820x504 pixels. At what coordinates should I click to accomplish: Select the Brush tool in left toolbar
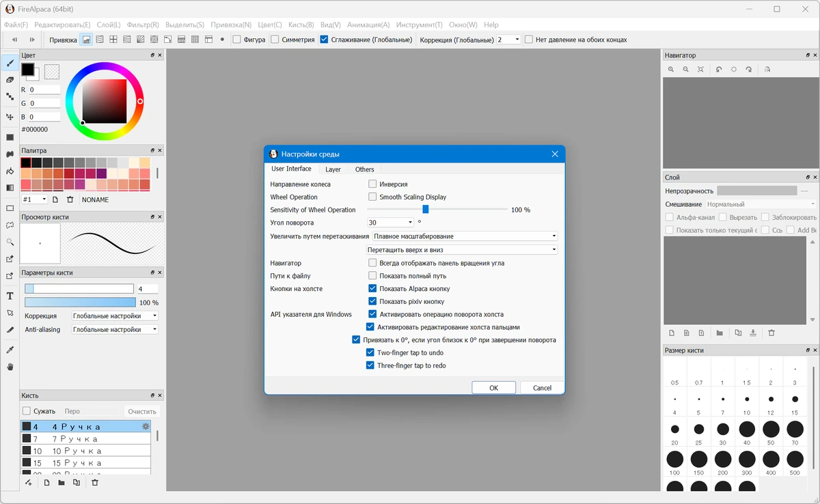tap(10, 63)
